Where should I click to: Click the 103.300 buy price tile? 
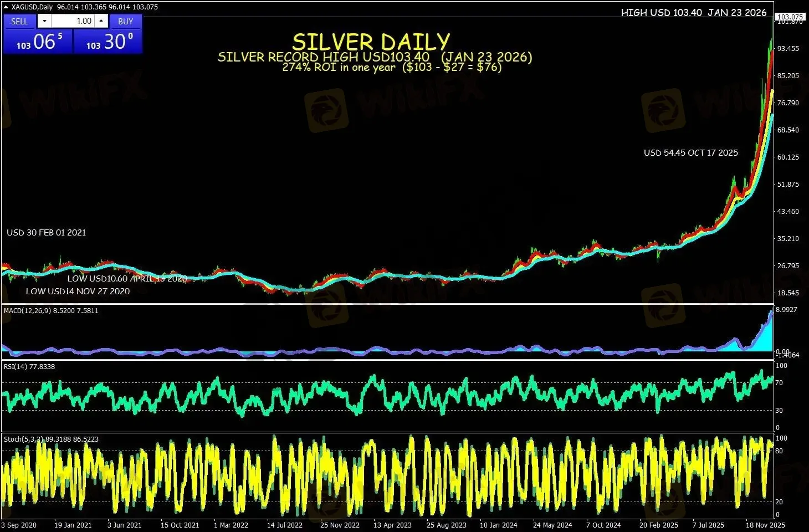(108, 42)
